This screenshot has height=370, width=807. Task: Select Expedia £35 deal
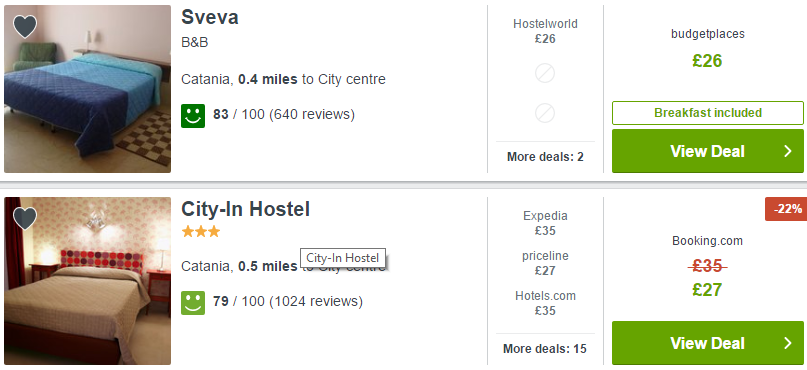pos(545,223)
